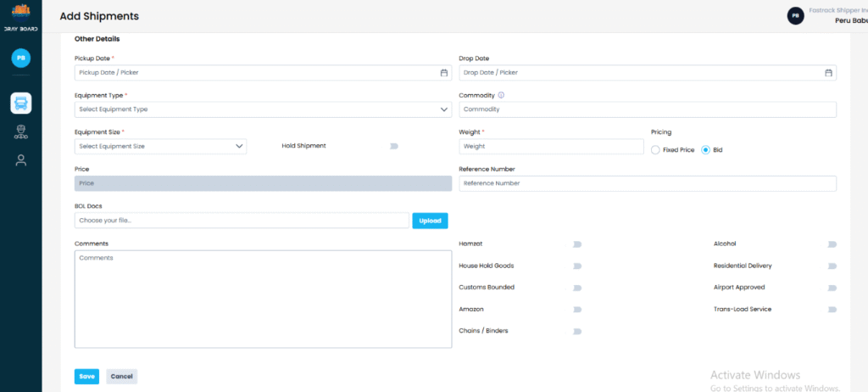The width and height of the screenshot is (868, 392).
Task: Click the Drop Date calendar icon
Action: (x=828, y=73)
